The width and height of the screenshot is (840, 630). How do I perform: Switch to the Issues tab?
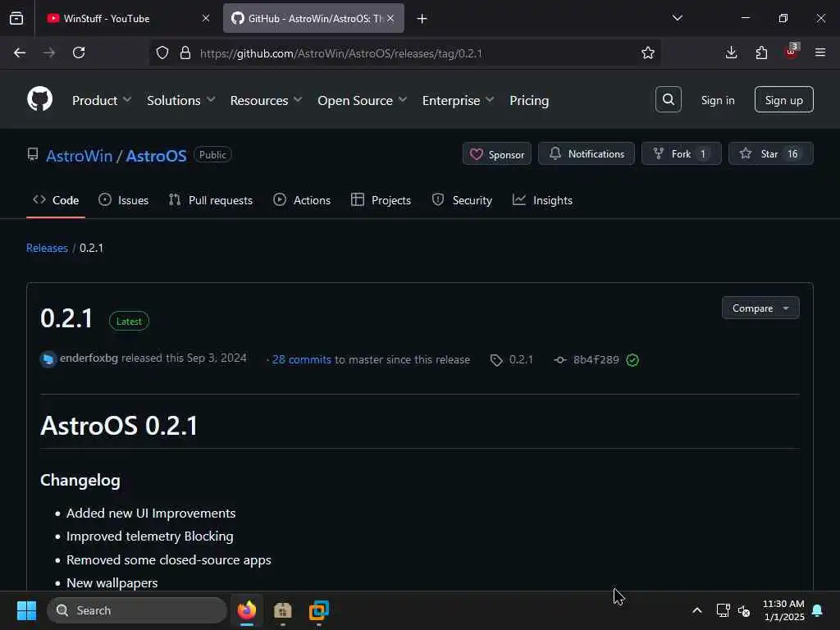(x=124, y=200)
